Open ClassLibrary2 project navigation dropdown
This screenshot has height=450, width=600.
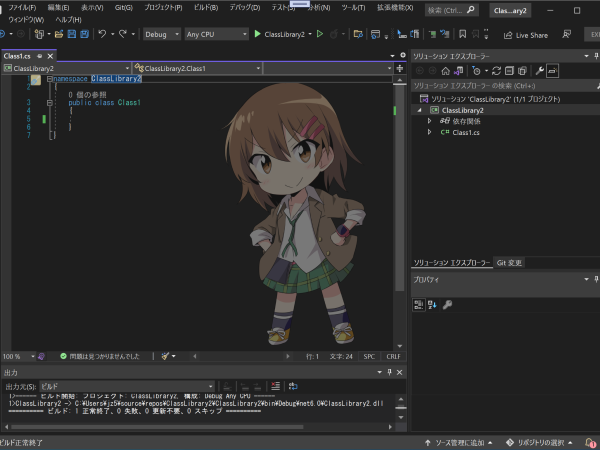(67, 68)
